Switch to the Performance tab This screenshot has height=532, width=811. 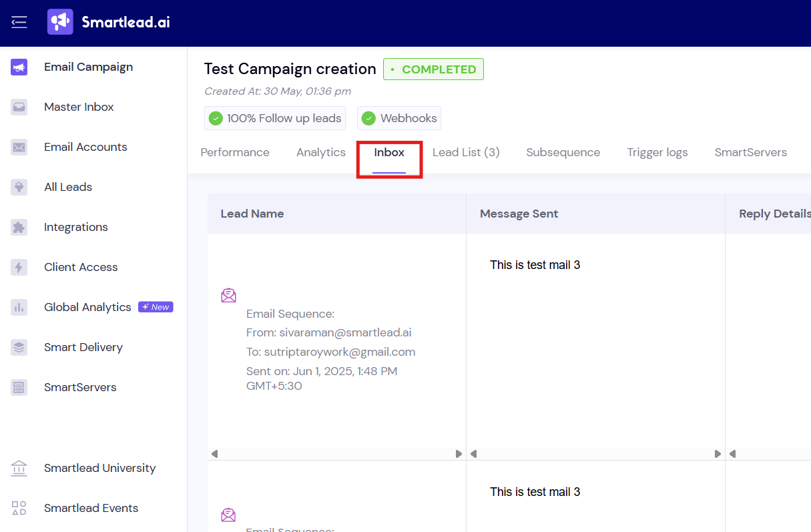click(235, 152)
